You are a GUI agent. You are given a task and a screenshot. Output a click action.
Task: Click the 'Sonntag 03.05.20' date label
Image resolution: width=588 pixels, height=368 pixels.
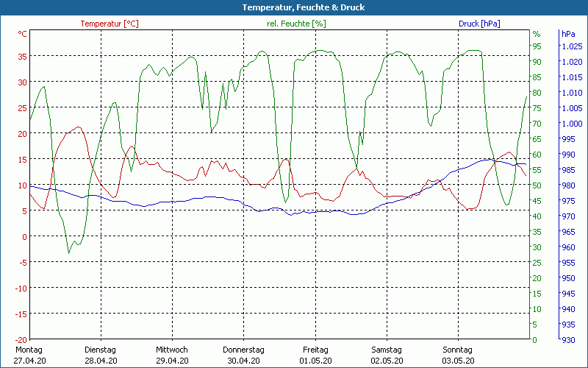point(458,355)
